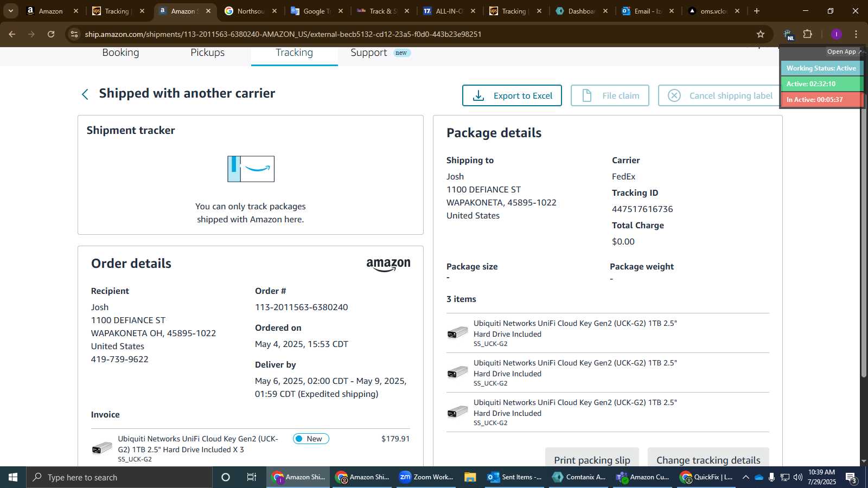Open Zoom Workplace from taskbar
The height and width of the screenshot is (488, 868).
426,477
